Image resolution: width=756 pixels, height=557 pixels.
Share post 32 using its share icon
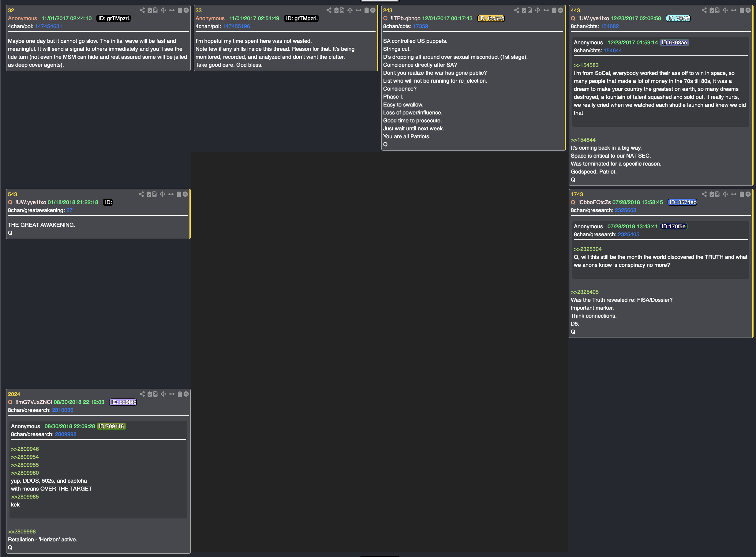[142, 10]
